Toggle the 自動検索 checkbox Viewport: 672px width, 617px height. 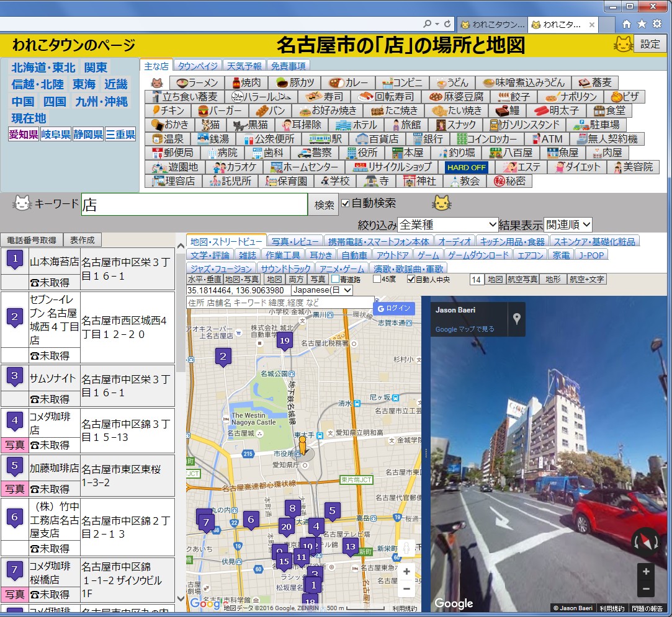(x=346, y=203)
